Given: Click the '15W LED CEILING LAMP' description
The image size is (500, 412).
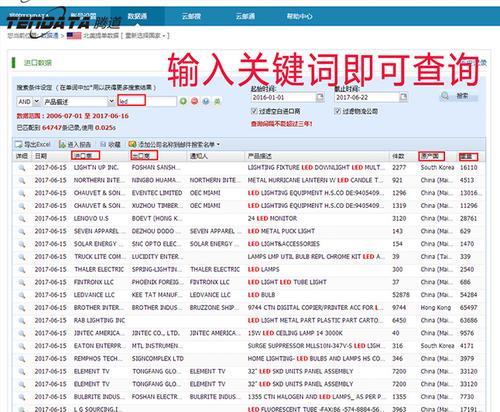Looking at the screenshot, I should coord(295,333).
